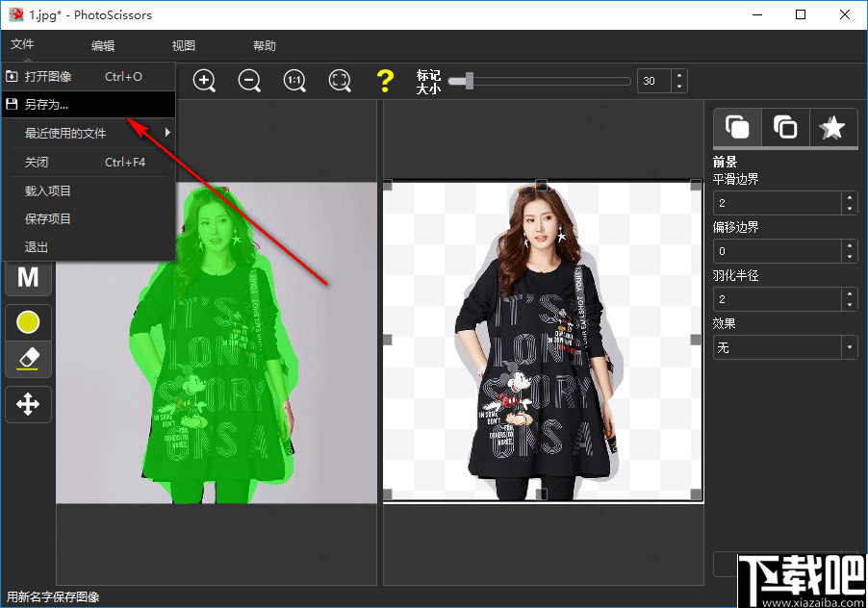
Task: Increase 偏移边界 value with up arrow
Action: (x=850, y=245)
